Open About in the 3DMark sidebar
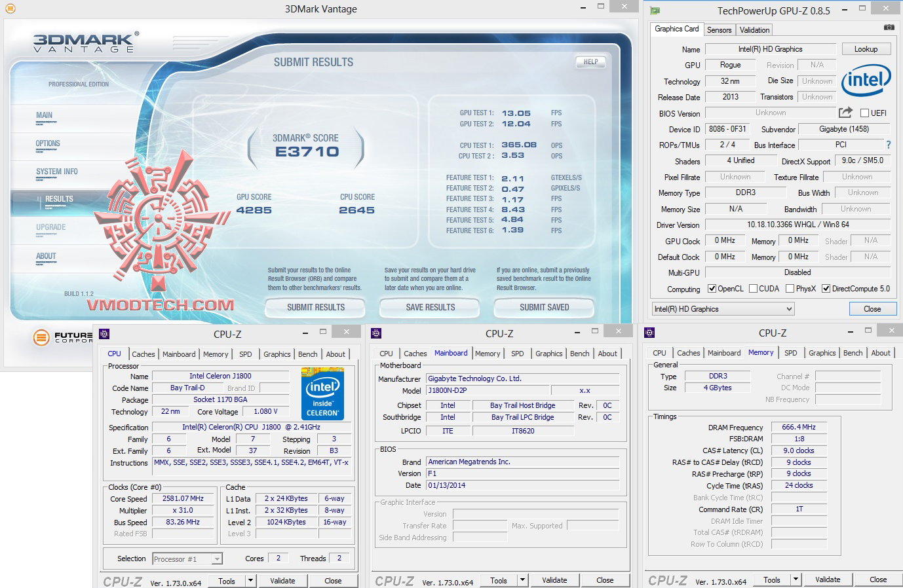The image size is (903, 588). tap(46, 256)
